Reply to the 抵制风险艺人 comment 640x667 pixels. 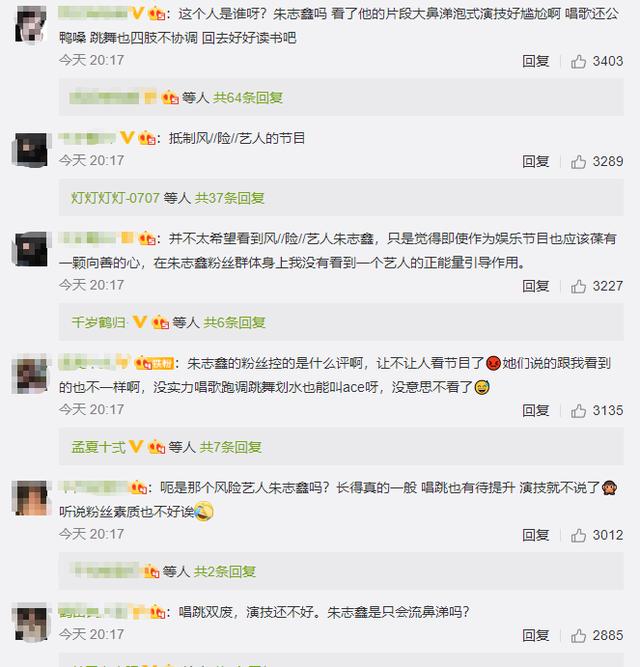[536, 162]
